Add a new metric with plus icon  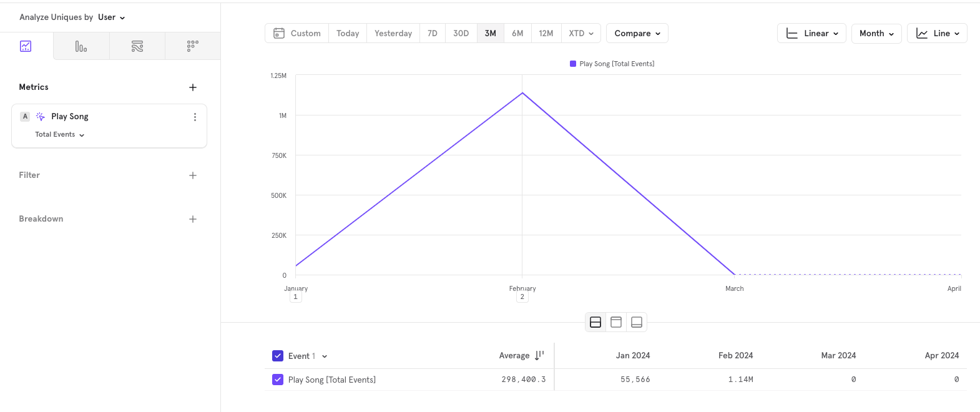193,87
